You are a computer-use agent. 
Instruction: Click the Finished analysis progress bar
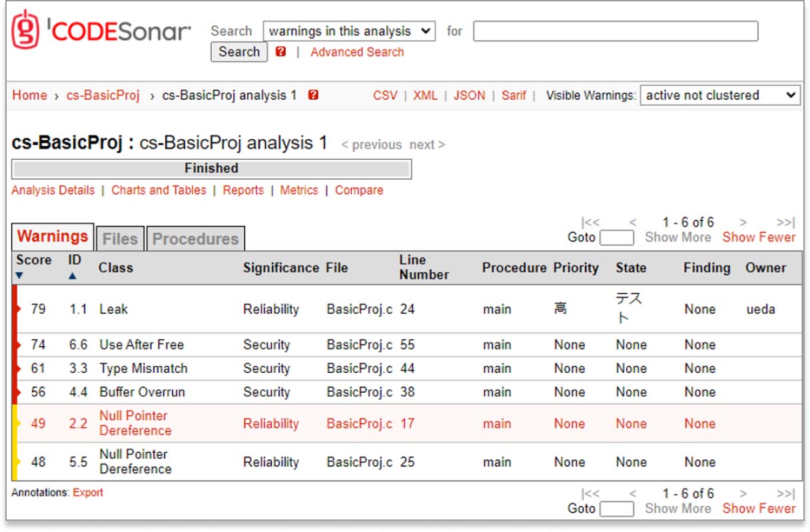click(211, 168)
